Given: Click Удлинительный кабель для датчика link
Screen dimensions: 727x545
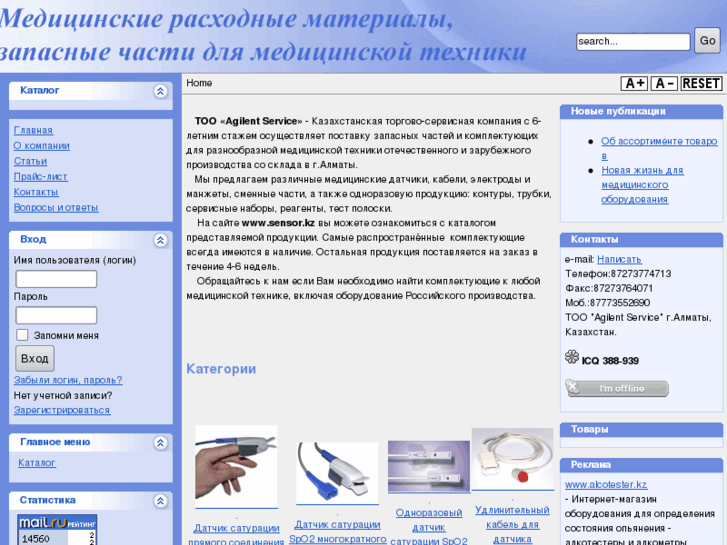Looking at the screenshot, I should coord(512,525).
